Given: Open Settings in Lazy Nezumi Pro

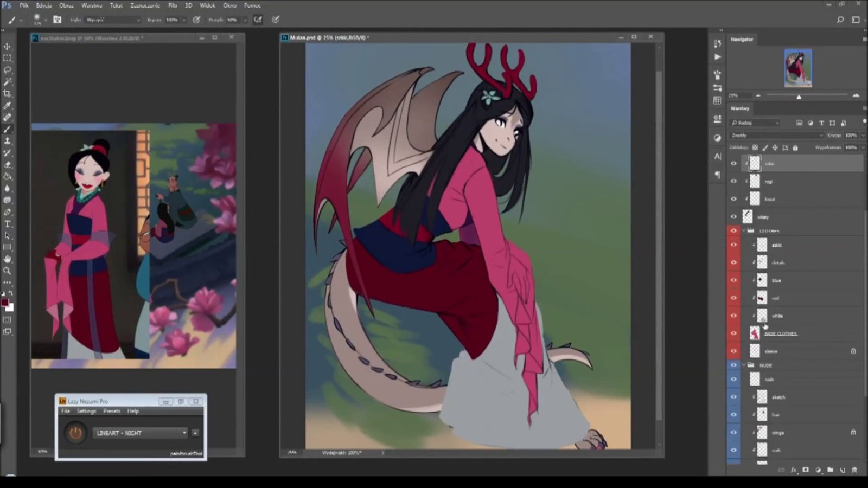Looking at the screenshot, I should (x=86, y=411).
